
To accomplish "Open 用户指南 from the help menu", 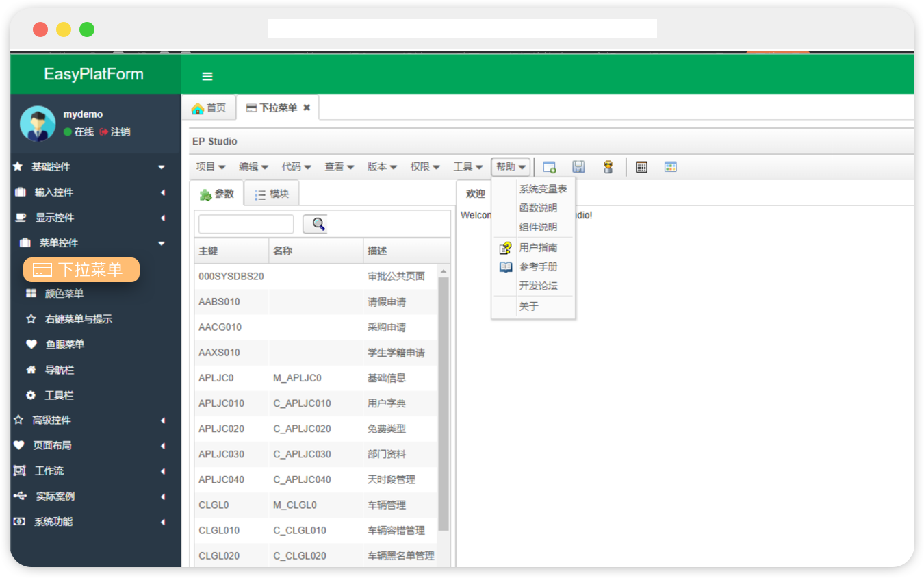I will [533, 248].
